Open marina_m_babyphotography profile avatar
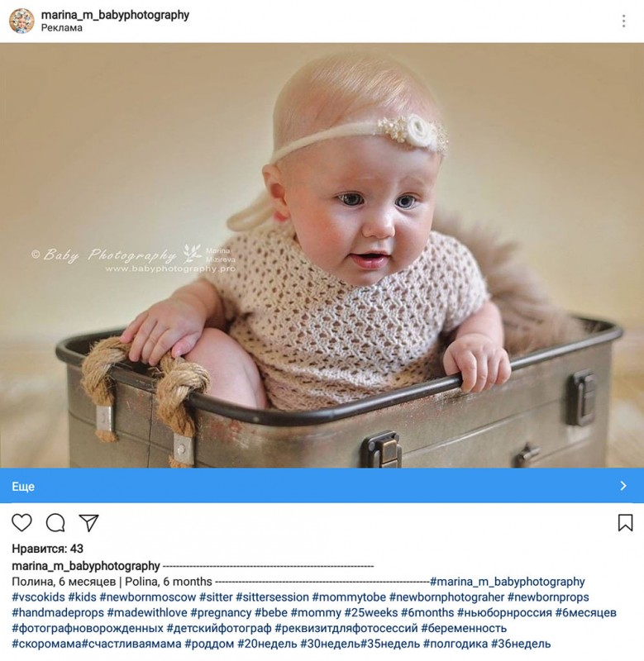Screen dimensions: 644x661 21,21
